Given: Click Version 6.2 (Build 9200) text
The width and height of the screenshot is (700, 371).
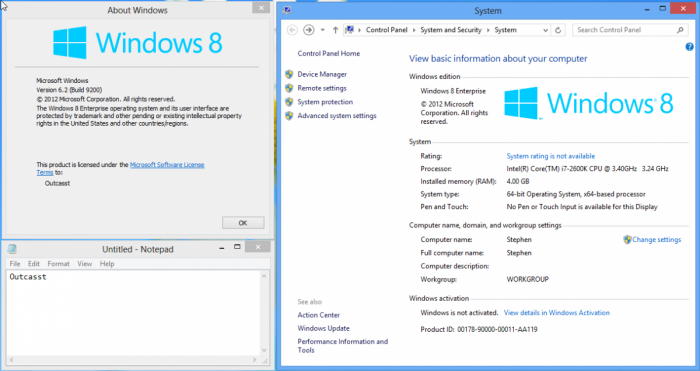Looking at the screenshot, I should (x=69, y=90).
